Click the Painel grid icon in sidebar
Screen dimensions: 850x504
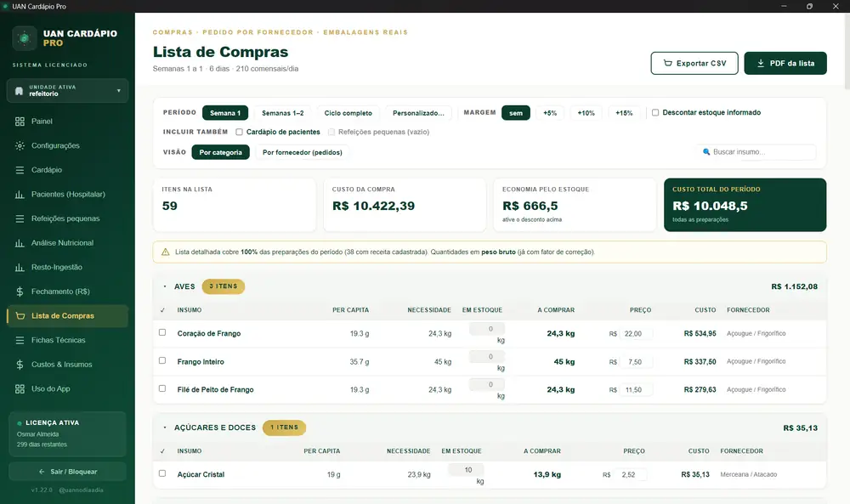coord(20,122)
